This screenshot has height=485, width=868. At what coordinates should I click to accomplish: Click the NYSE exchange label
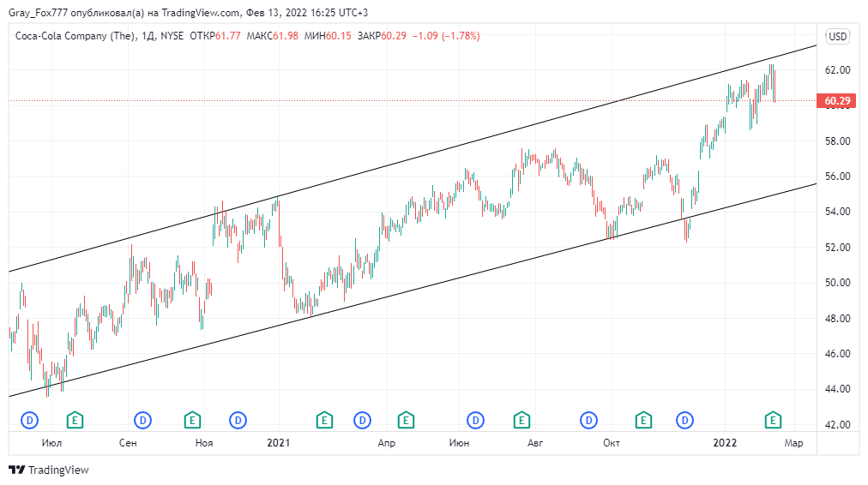click(x=172, y=36)
